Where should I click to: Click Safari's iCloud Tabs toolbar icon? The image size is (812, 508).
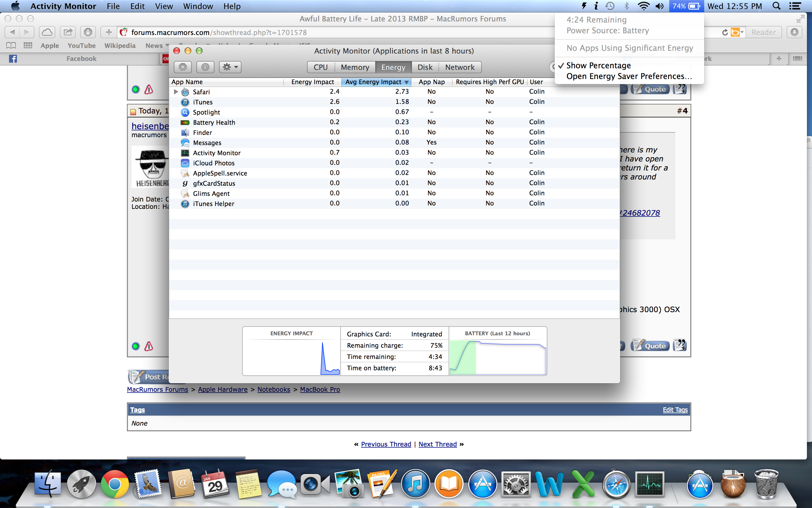pos(47,32)
